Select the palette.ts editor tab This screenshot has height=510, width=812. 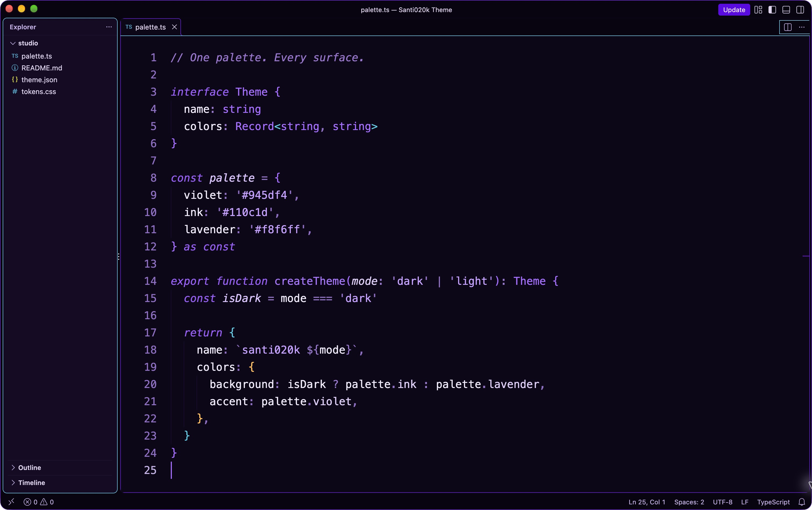coord(150,27)
